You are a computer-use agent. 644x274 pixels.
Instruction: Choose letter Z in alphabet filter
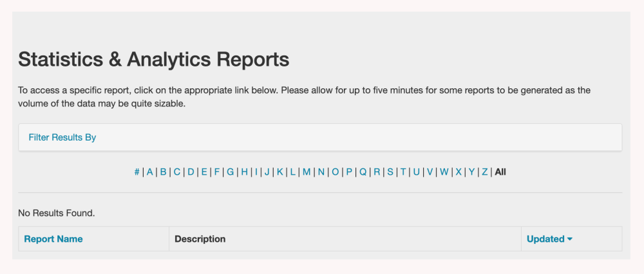pyautogui.click(x=485, y=172)
